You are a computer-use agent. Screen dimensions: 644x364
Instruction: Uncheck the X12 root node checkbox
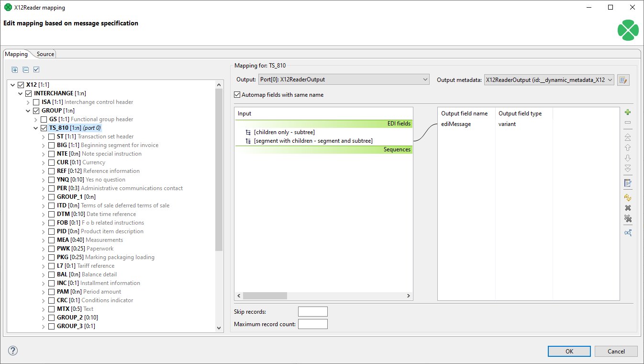click(x=20, y=84)
